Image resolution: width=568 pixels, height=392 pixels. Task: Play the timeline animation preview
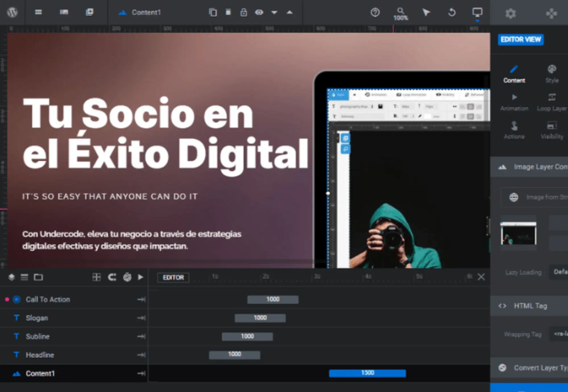coord(141,277)
